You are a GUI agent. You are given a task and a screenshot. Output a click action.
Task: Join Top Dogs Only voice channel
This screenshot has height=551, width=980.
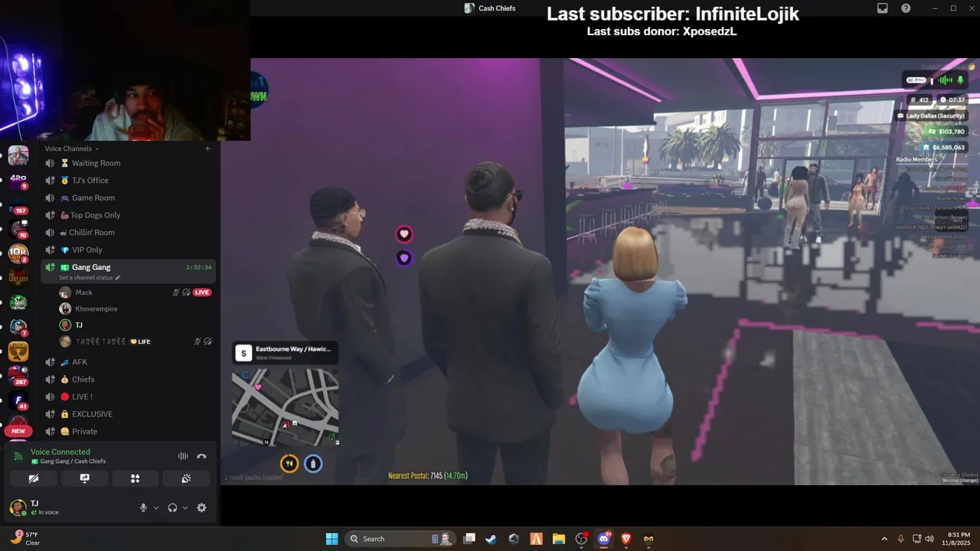pos(129,215)
